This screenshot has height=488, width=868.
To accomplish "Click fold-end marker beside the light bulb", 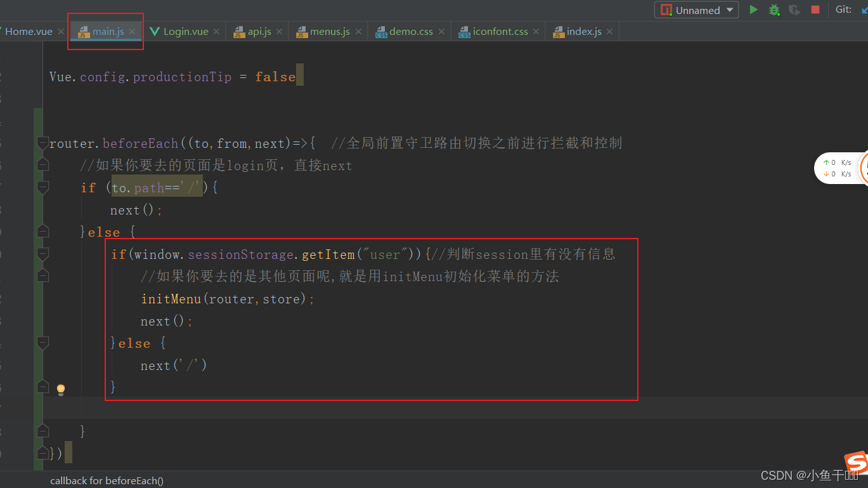I will coord(42,386).
